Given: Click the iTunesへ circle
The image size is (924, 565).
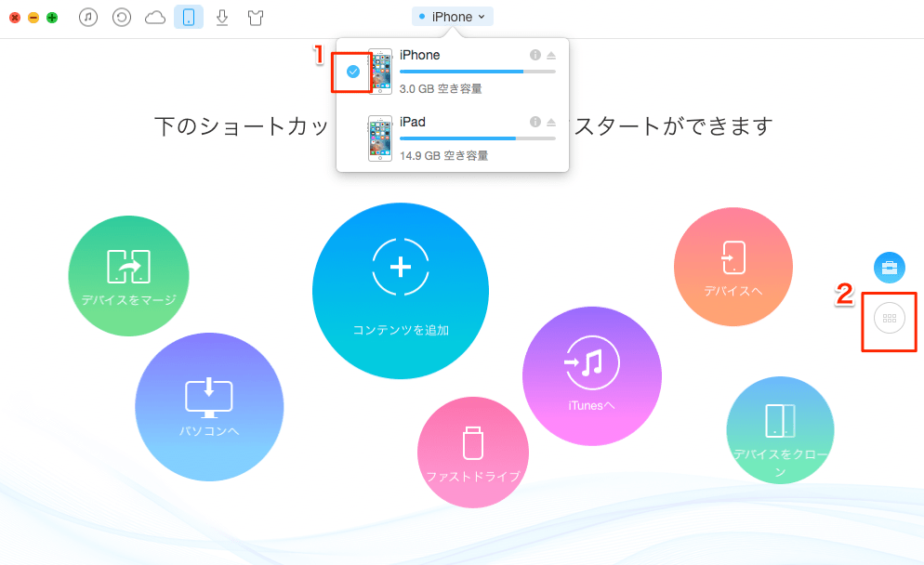Looking at the screenshot, I should point(592,375).
